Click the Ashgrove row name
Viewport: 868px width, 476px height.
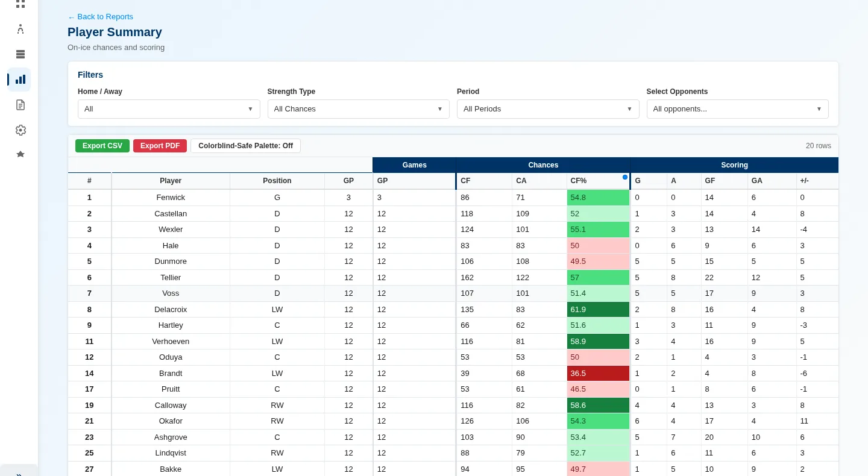pyautogui.click(x=171, y=437)
